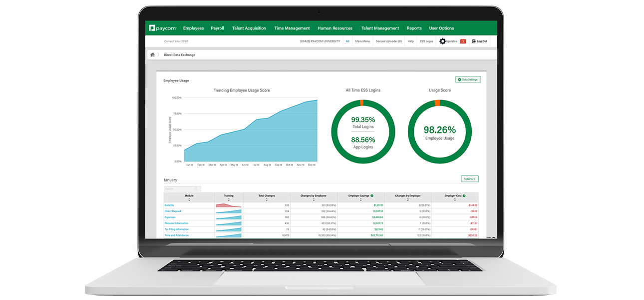The height and width of the screenshot is (300, 644).
Task: Open Updates via the gear icon
Action: coord(442,41)
